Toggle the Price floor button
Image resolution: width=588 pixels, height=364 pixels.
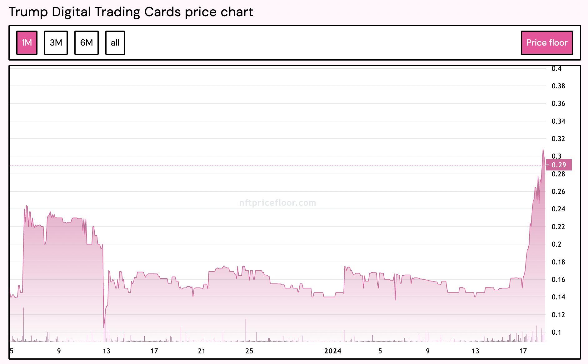pyautogui.click(x=547, y=43)
